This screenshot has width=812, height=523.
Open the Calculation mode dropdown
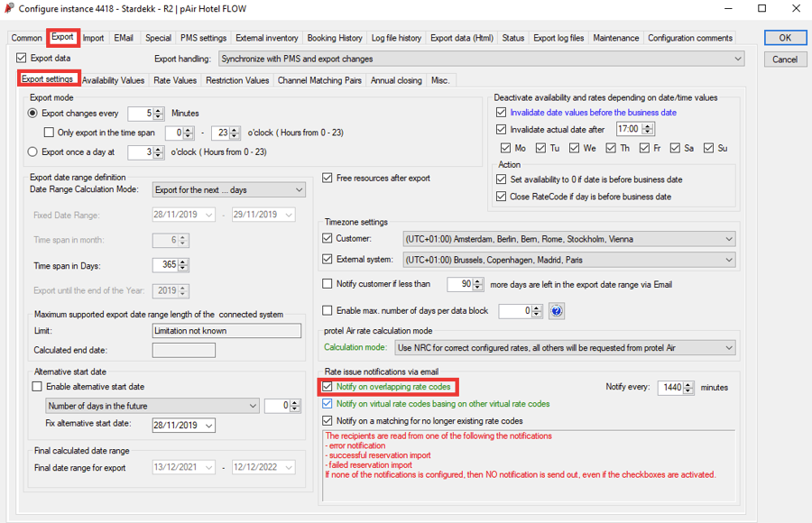(728, 347)
